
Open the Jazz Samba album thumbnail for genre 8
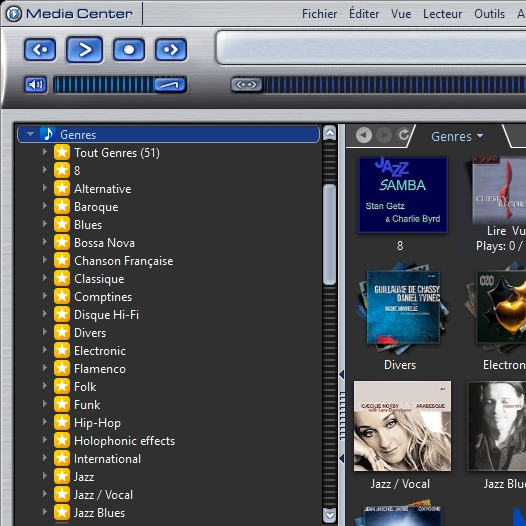coord(403,195)
